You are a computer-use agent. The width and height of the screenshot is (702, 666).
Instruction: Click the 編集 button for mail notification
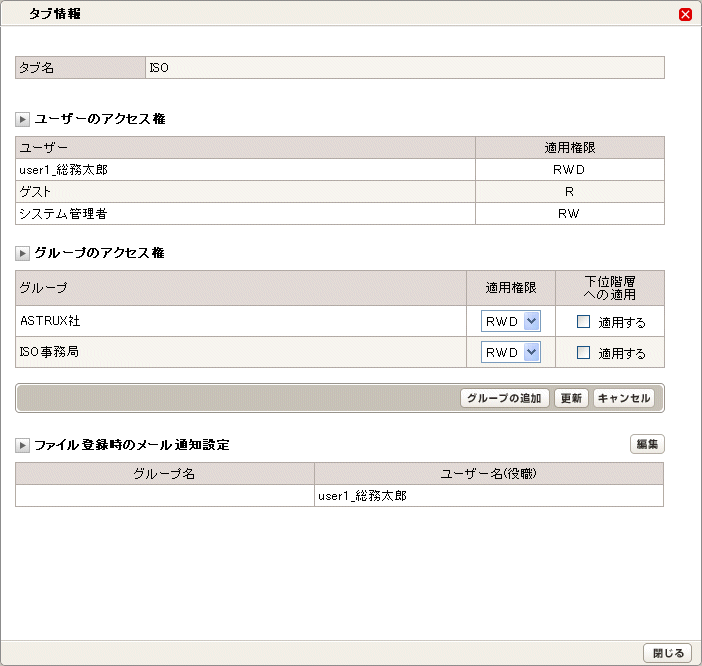pos(647,444)
